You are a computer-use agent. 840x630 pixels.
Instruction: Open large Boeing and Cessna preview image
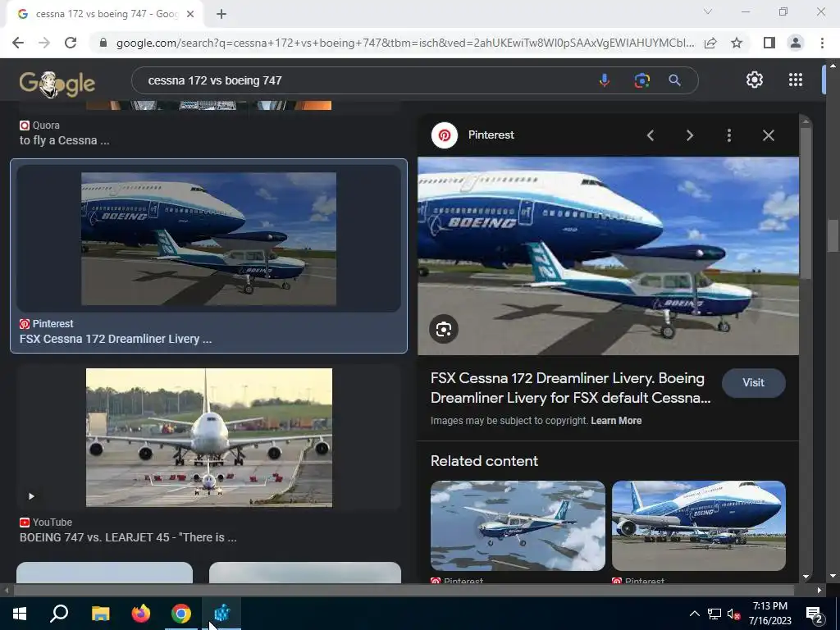pyautogui.click(x=608, y=256)
